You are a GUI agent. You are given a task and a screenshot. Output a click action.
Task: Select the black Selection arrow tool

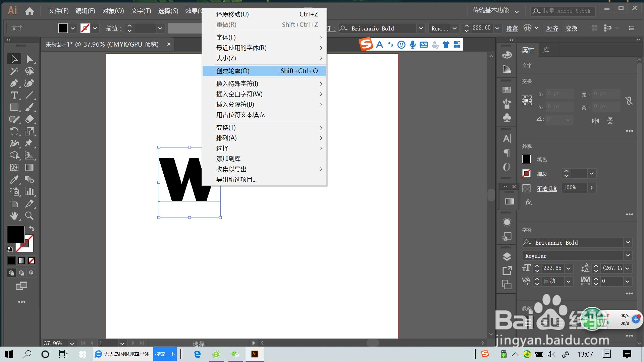pyautogui.click(x=14, y=59)
